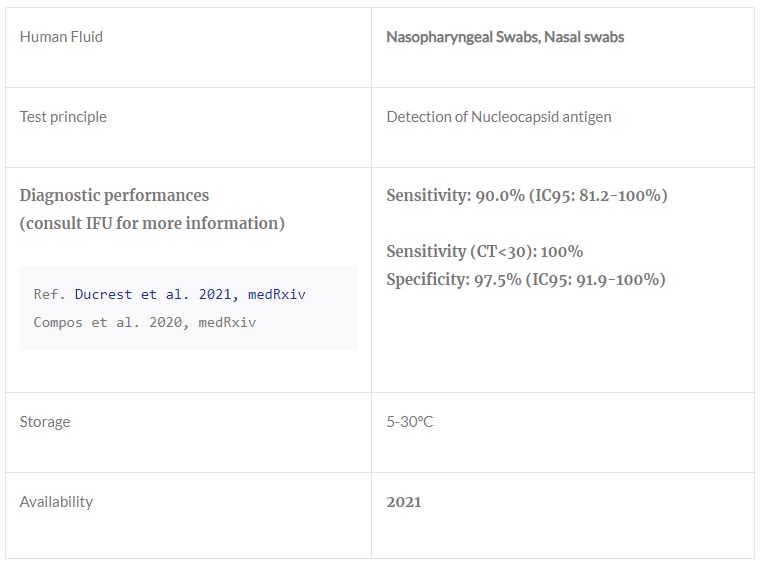Click Detection of Nucleocapsid antigen text

coord(498,117)
